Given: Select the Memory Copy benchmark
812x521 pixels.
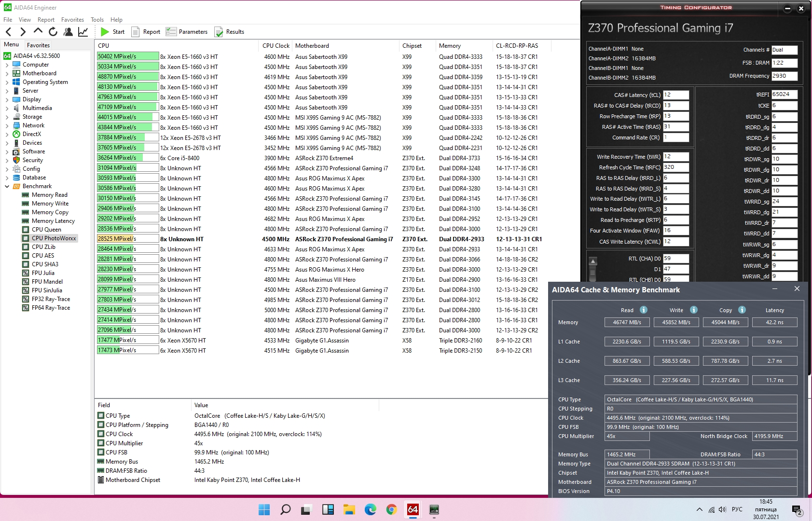Looking at the screenshot, I should tap(50, 212).
